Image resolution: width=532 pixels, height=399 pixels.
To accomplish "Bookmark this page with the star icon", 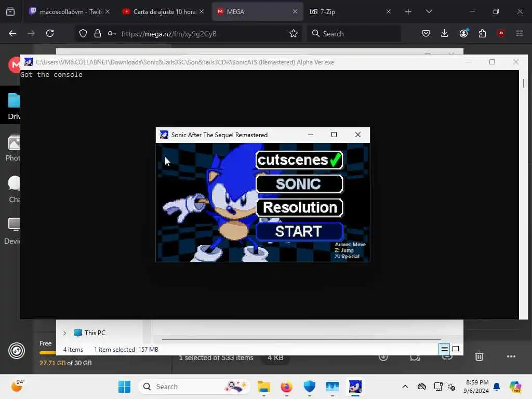I will point(294,34).
